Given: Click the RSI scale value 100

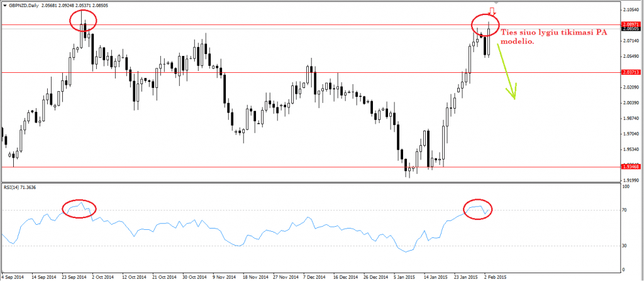Looking at the screenshot, I should [626, 187].
